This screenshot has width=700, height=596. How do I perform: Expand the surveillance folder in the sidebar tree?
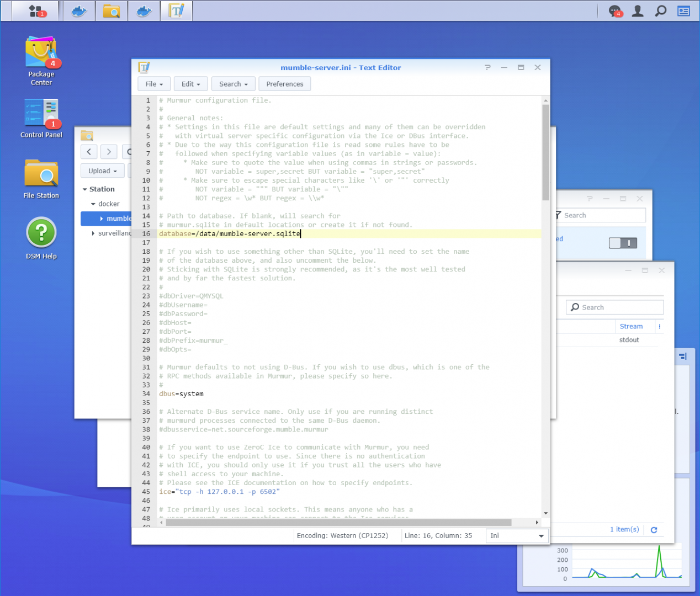(93, 233)
